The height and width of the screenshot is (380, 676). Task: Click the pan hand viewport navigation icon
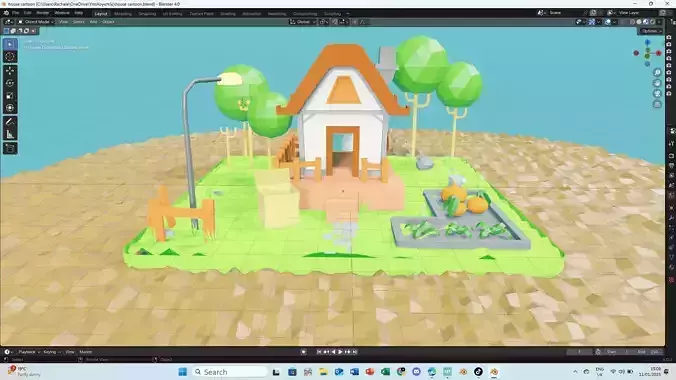[657, 83]
